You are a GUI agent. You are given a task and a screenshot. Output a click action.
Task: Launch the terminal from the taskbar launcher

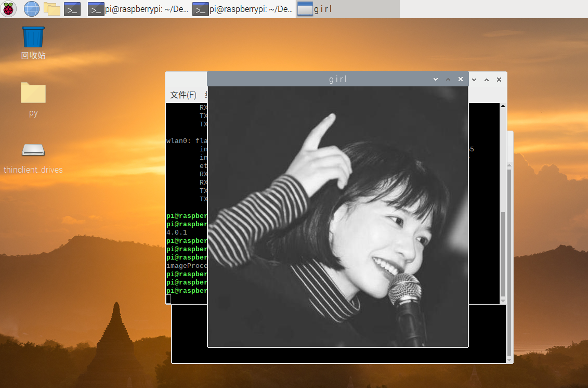[x=72, y=9]
